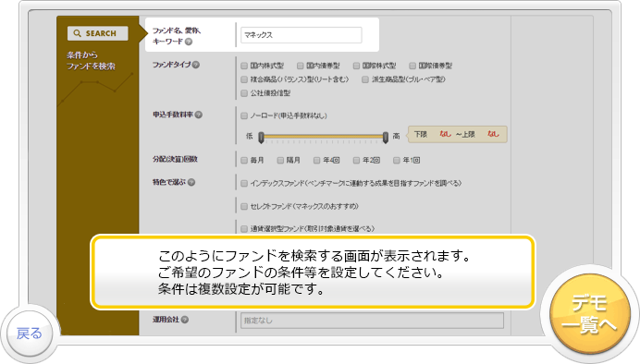Check the 派生商品型(ブル・ベア型) checkbox
The image size is (640, 364).
click(365, 79)
